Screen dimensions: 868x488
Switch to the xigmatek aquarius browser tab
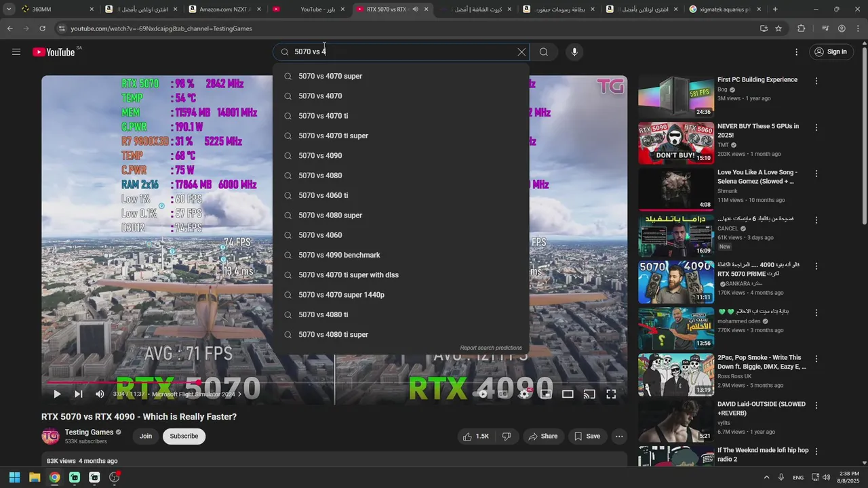click(x=726, y=9)
